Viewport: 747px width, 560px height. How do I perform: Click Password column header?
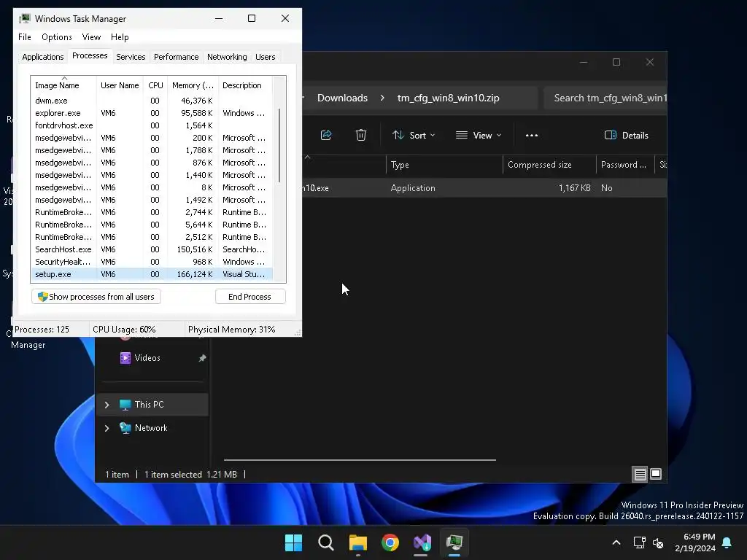click(x=625, y=165)
